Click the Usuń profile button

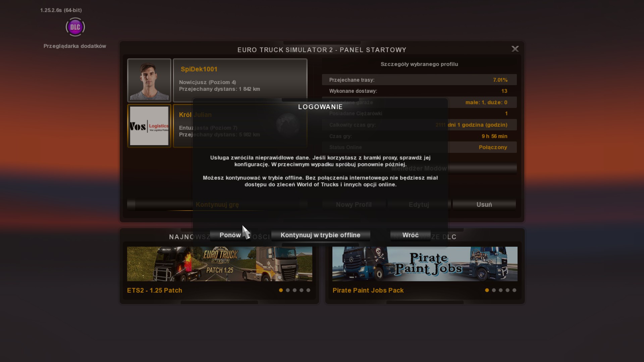pyautogui.click(x=484, y=204)
